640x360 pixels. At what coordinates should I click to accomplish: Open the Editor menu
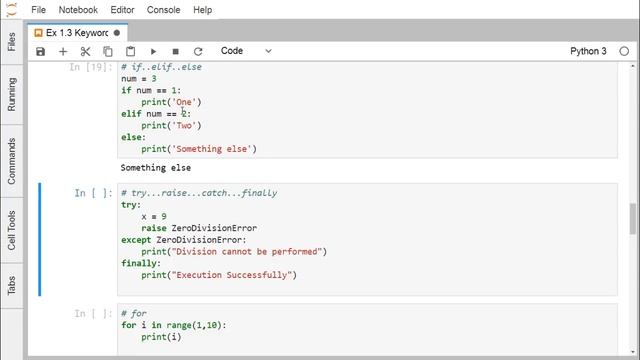(122, 10)
